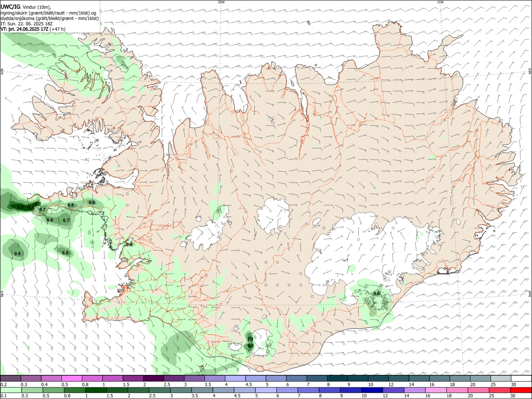Pick dark teal swatch between 8 and 9, top row
532x399 pixels.
(337, 378)
